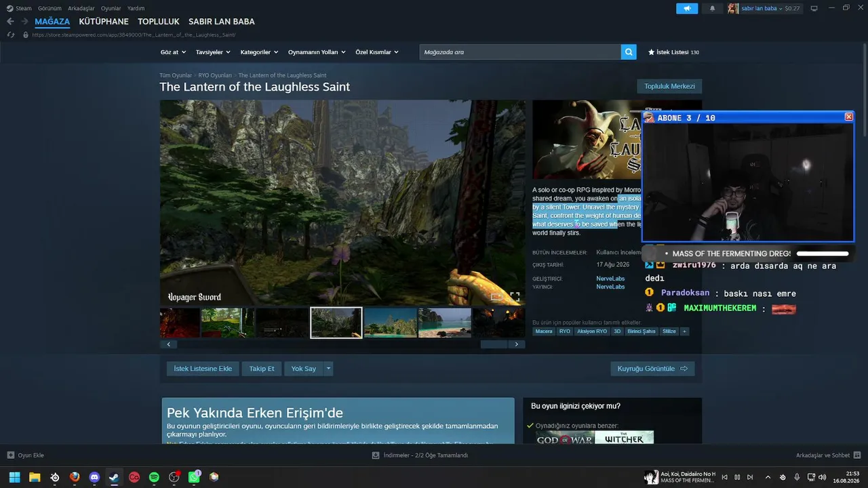Click the microphone tray icon
This screenshot has height=488, width=868.
(797, 477)
